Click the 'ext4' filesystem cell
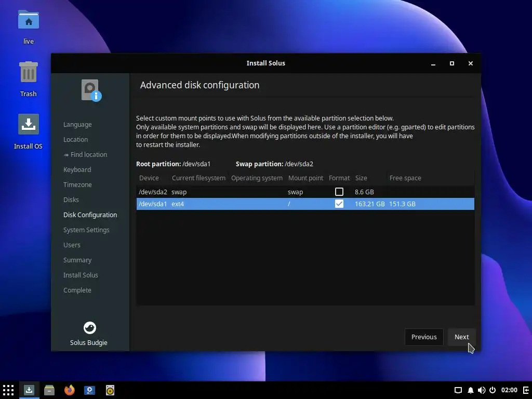The height and width of the screenshot is (399, 532). click(178, 204)
